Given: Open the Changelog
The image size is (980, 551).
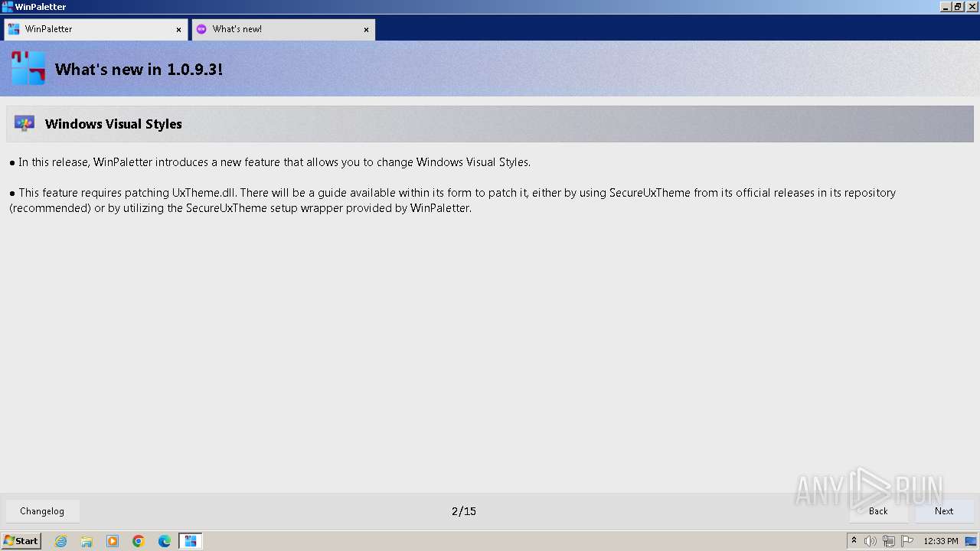Looking at the screenshot, I should pos(42,511).
